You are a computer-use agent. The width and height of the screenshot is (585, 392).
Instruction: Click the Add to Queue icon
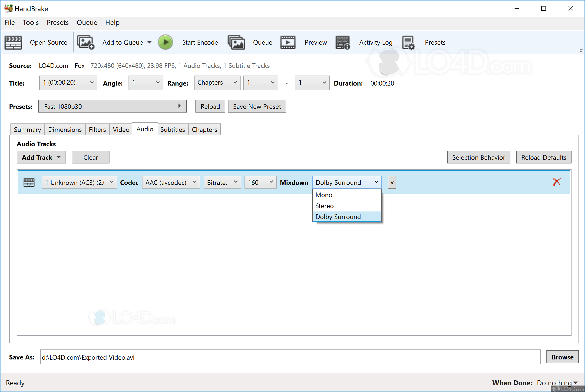pos(85,42)
